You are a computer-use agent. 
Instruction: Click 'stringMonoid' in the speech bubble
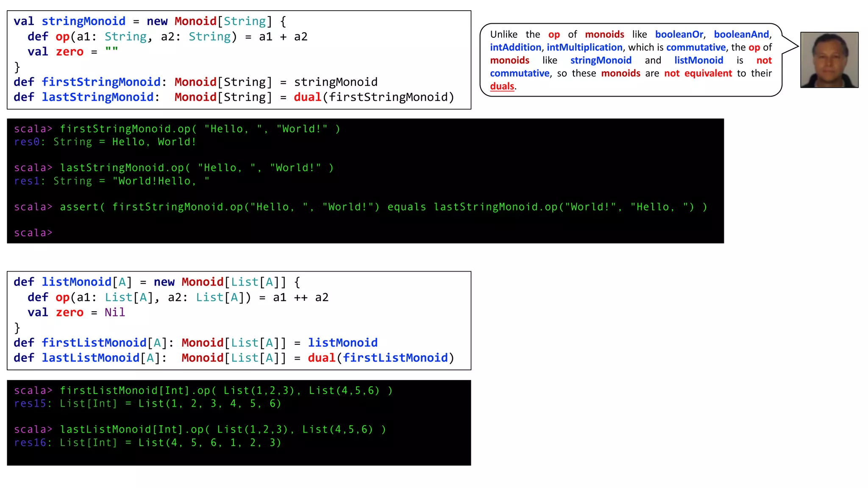point(601,60)
